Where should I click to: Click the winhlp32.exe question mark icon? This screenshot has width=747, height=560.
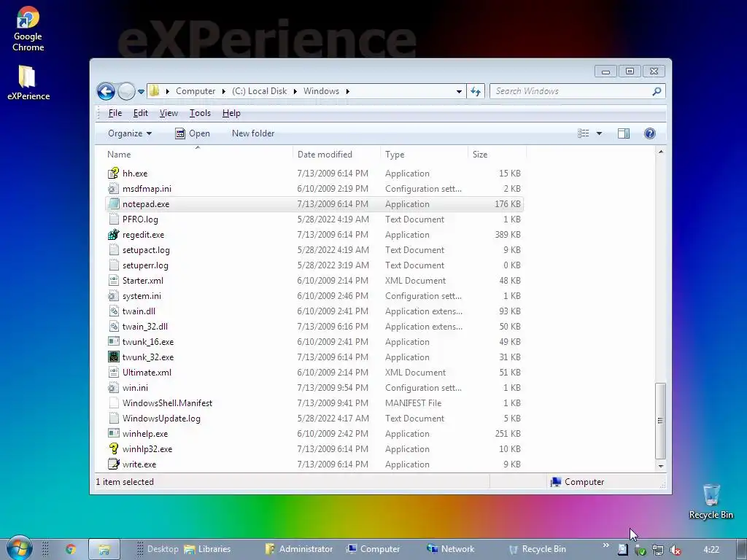click(x=113, y=449)
